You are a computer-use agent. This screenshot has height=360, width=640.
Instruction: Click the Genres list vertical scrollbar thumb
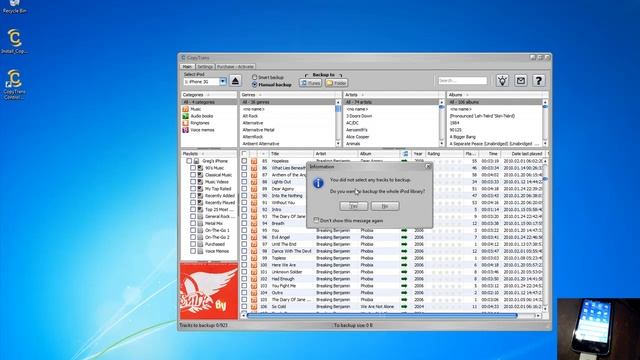338,109
